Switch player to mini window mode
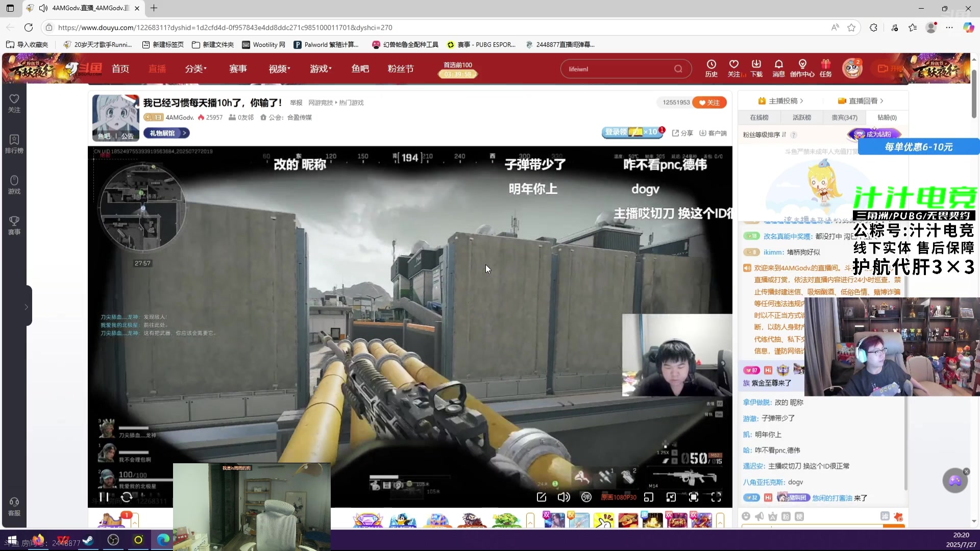 tap(649, 497)
